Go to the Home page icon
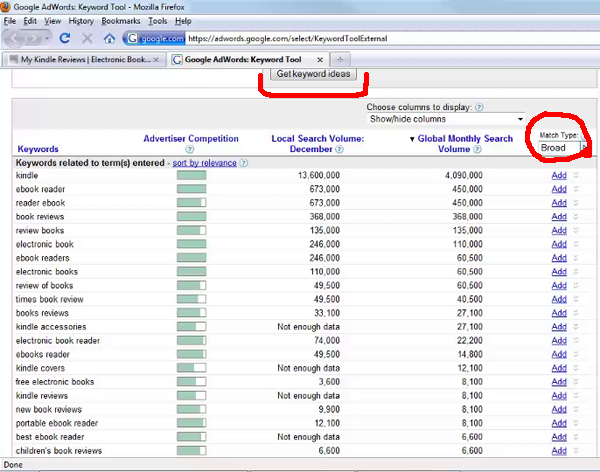The height and width of the screenshot is (472, 600). pyautogui.click(x=109, y=38)
